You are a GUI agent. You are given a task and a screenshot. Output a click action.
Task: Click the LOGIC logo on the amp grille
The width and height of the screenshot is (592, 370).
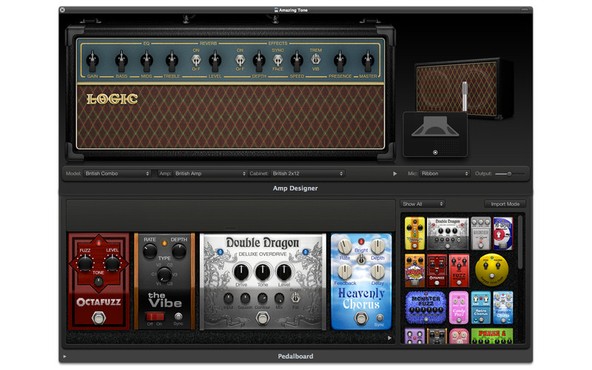click(112, 99)
